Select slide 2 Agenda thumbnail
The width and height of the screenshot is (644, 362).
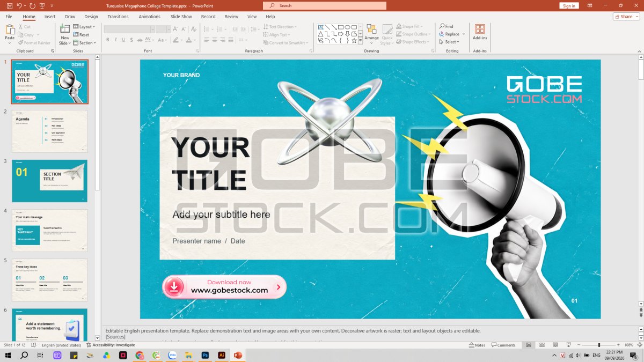(49, 131)
